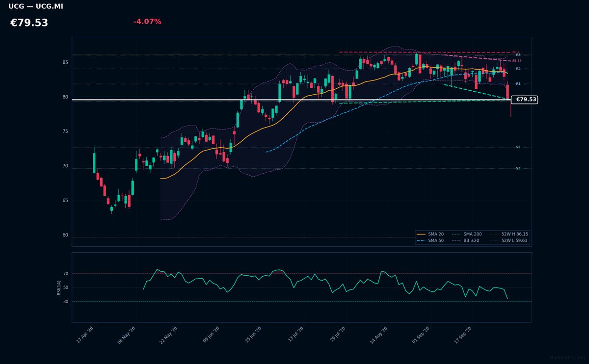Click the 60 price axis label
The height and width of the screenshot is (364, 589).
click(65, 235)
